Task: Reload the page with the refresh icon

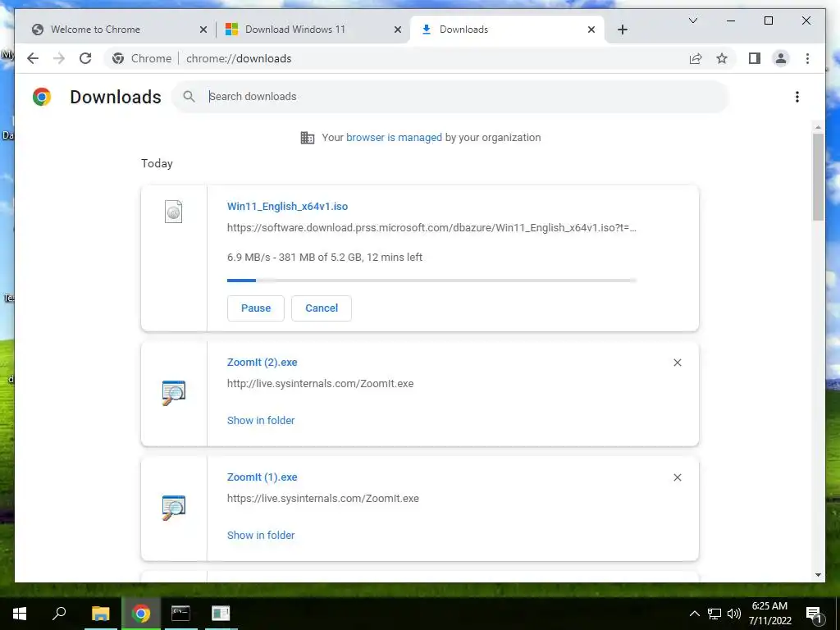Action: click(85, 58)
